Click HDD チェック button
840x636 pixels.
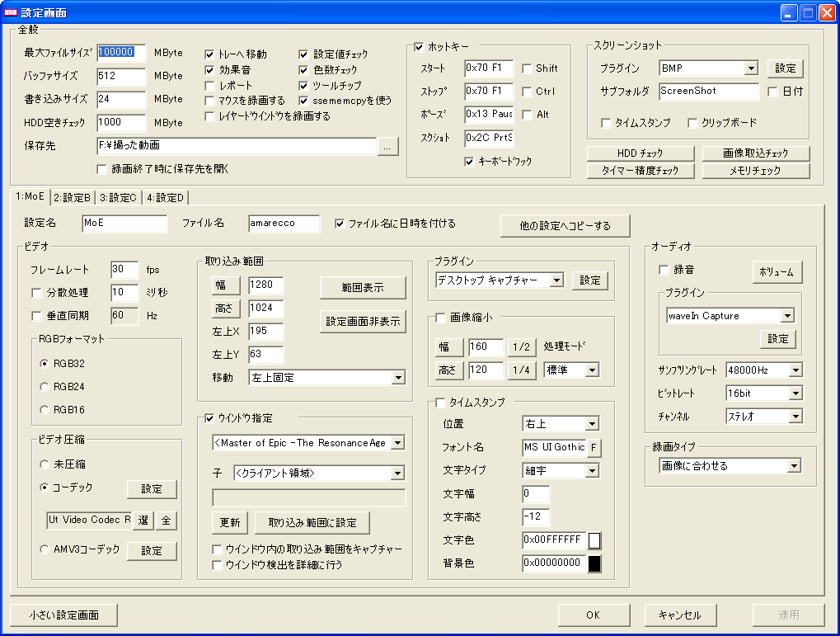(641, 153)
